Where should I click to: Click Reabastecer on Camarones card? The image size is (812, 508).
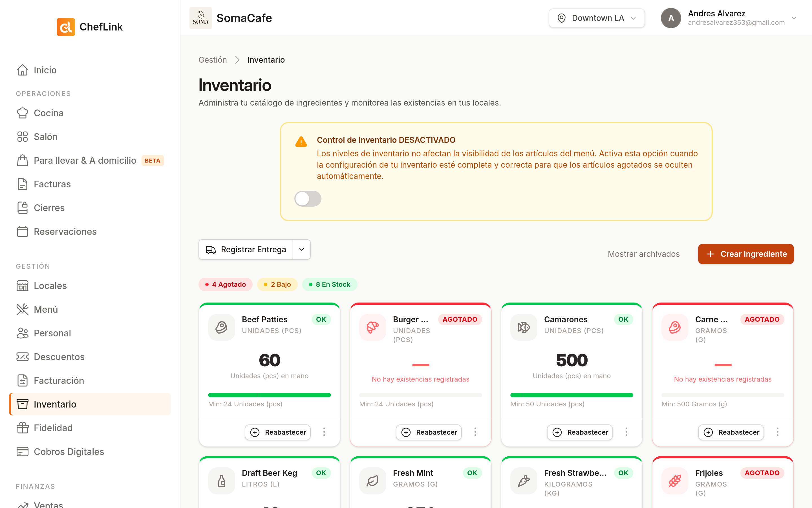tap(580, 432)
